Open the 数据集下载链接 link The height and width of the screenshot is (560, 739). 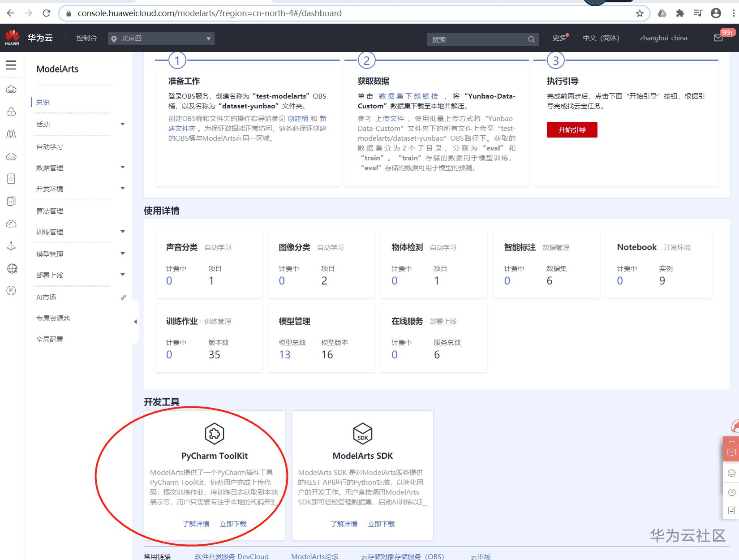[x=408, y=96]
